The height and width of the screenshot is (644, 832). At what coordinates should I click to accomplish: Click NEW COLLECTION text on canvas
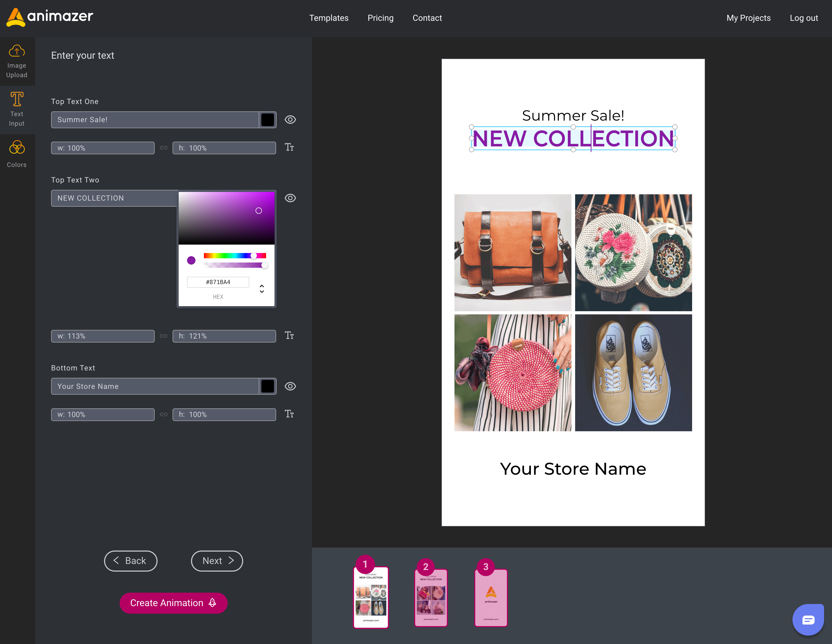click(573, 138)
